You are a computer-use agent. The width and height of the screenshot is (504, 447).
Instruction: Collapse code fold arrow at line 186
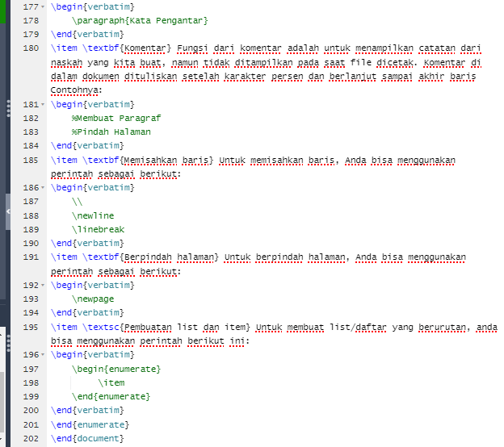pos(43,187)
